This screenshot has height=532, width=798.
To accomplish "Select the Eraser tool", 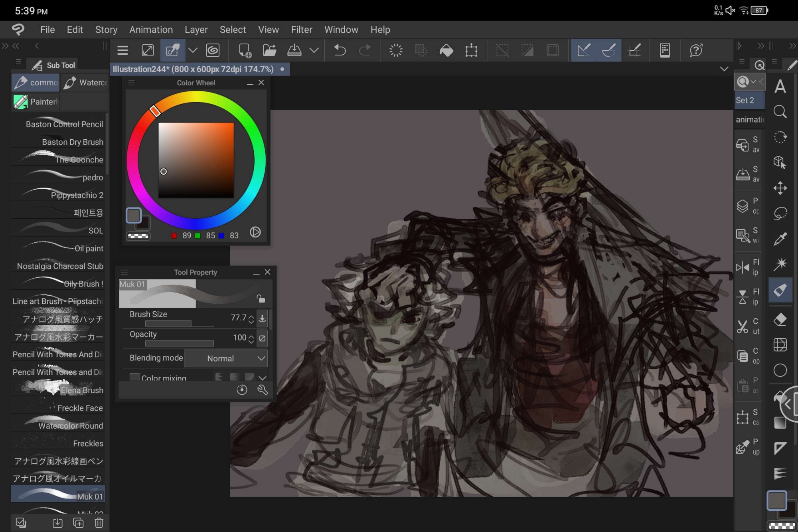I will (780, 319).
